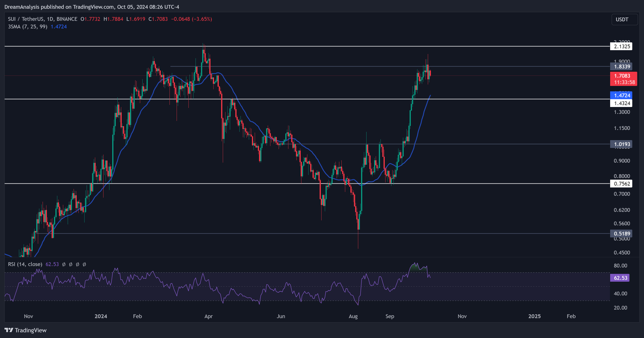This screenshot has width=644, height=338.
Task: Click the RSI (14, close) indicator legend
Action: pyautogui.click(x=25, y=264)
